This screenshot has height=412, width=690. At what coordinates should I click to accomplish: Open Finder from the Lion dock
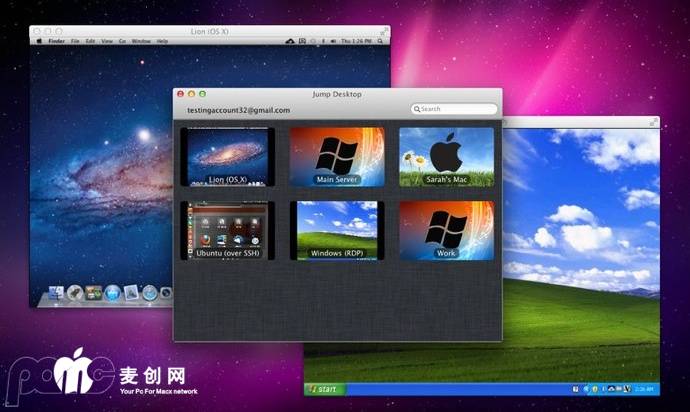pyautogui.click(x=56, y=293)
